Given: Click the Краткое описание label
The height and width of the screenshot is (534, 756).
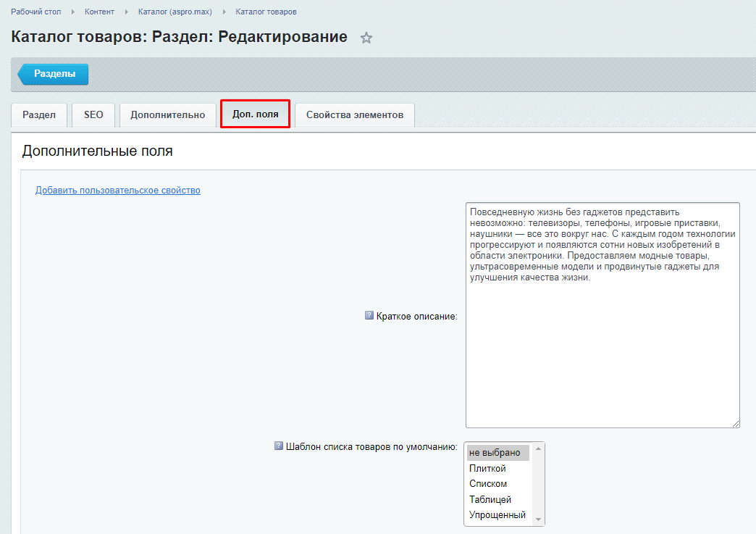Looking at the screenshot, I should tap(416, 317).
